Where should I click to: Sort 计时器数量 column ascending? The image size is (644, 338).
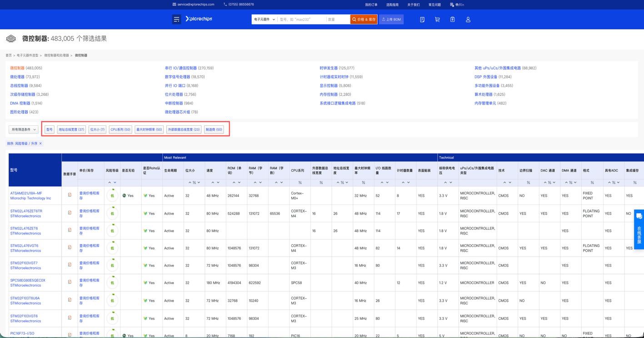(403, 183)
